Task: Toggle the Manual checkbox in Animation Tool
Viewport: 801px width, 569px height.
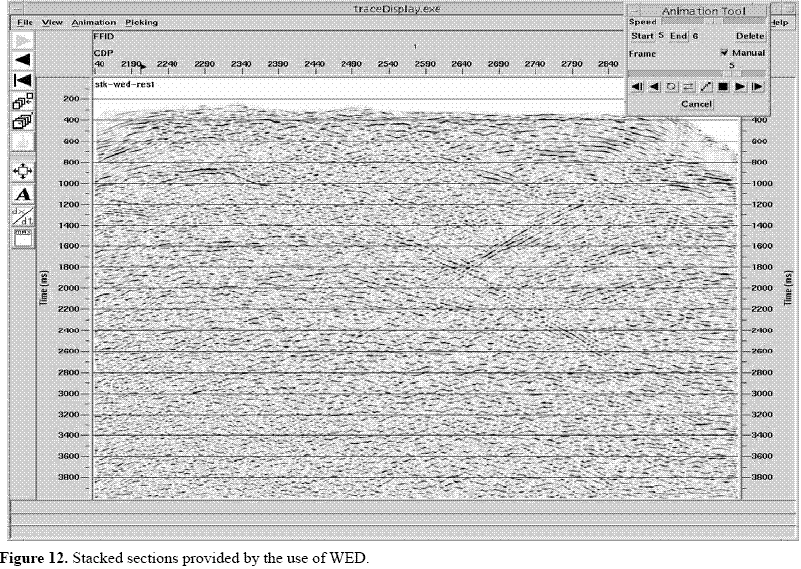Action: click(724, 53)
